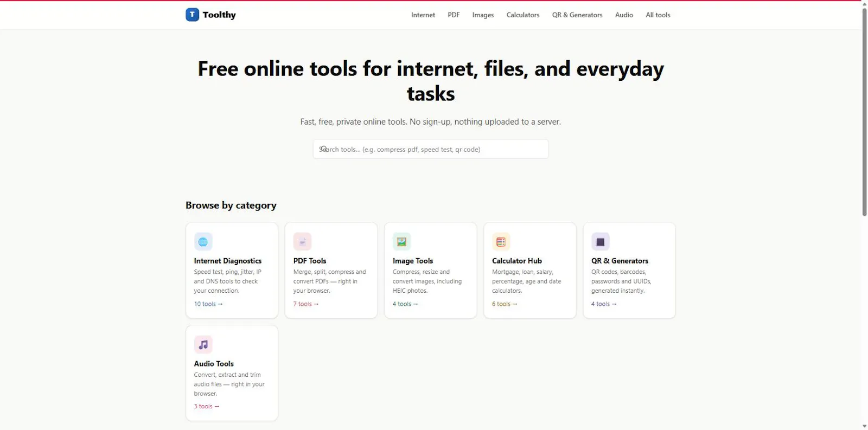Follow the 4 tools link under QR & Generators

pos(604,304)
